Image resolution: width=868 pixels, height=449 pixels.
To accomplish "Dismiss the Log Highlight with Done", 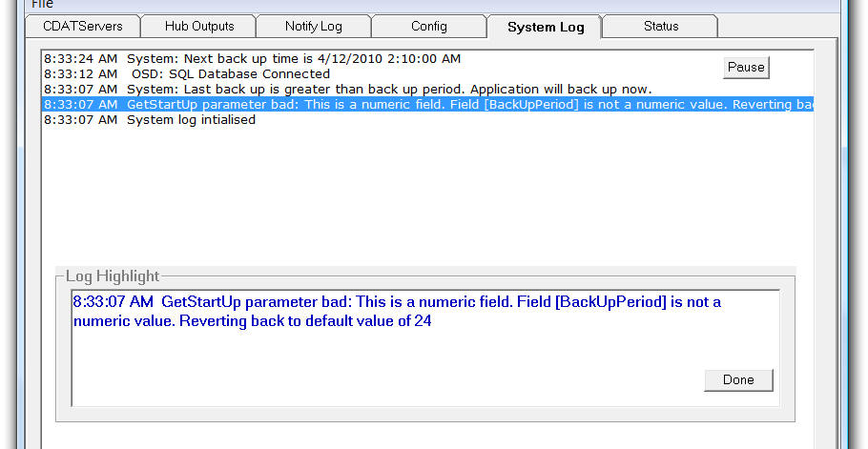I will 738,379.
